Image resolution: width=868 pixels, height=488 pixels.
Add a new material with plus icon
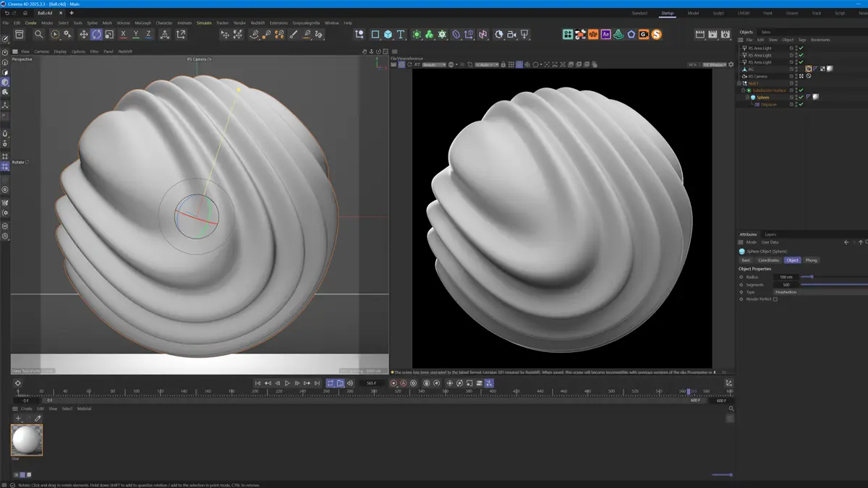(x=19, y=419)
